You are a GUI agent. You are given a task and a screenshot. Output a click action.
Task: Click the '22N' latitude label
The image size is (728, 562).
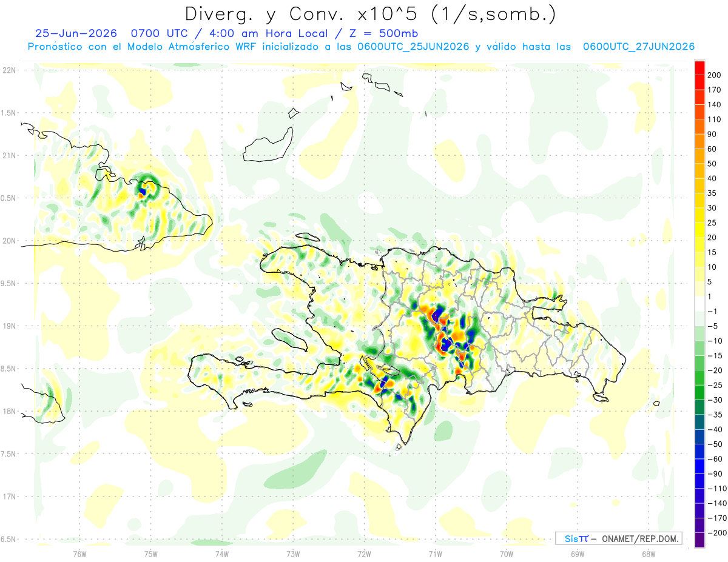[x=10, y=70]
